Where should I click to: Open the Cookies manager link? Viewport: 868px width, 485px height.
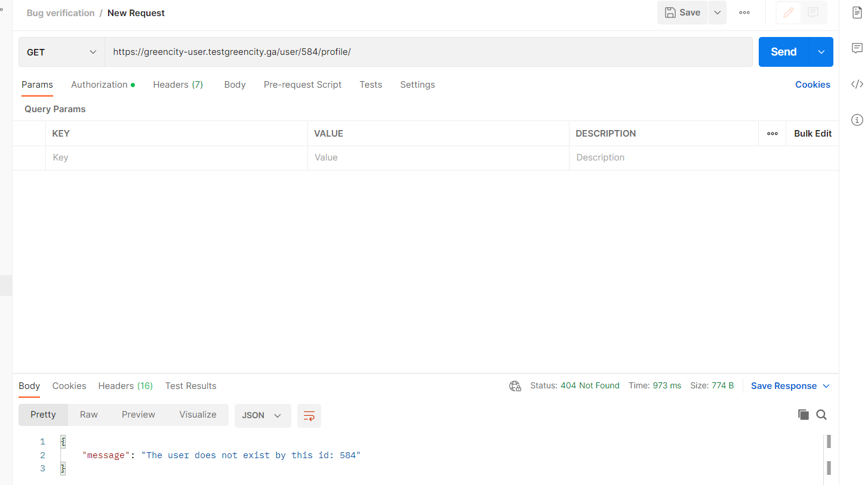point(812,84)
